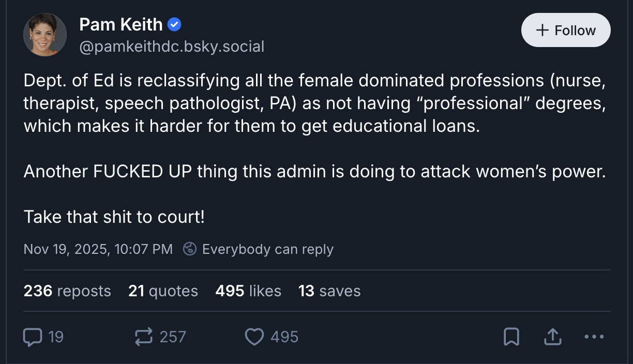Image resolution: width=633 pixels, height=364 pixels.
Task: Save the post using the bookmark icon
Action: (x=511, y=337)
